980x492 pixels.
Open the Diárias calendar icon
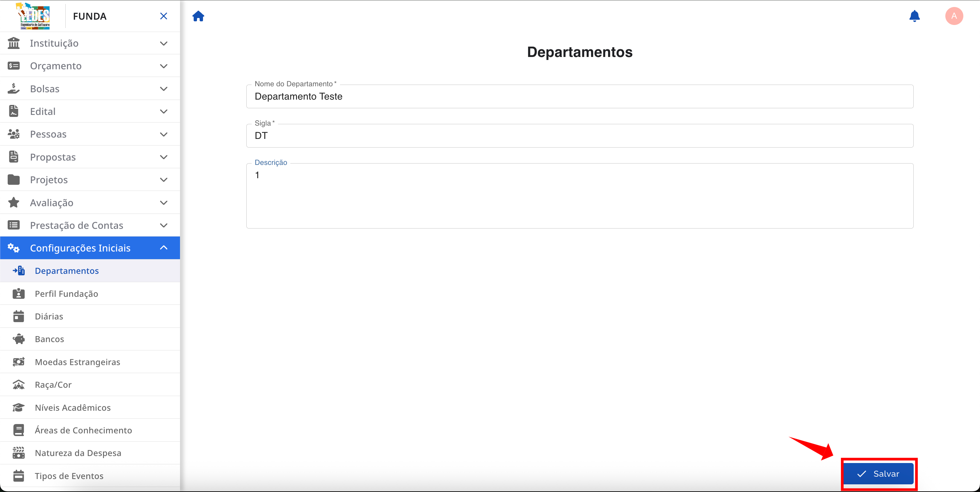(18, 316)
